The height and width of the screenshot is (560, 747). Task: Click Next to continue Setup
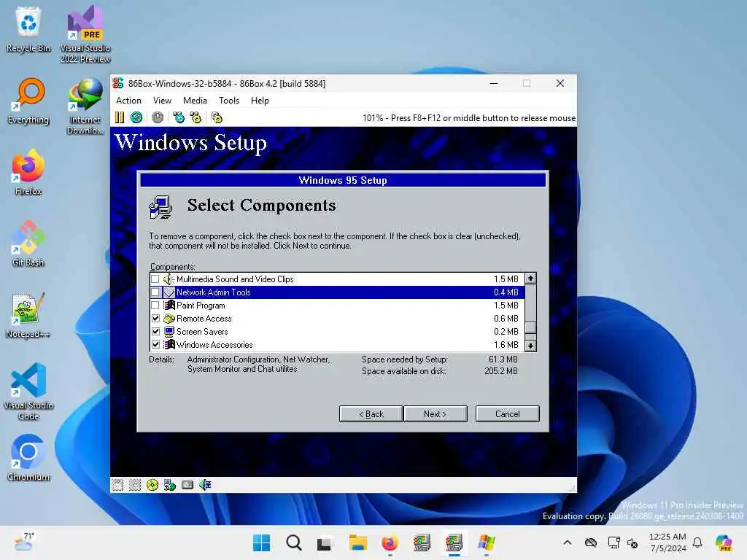click(x=435, y=414)
